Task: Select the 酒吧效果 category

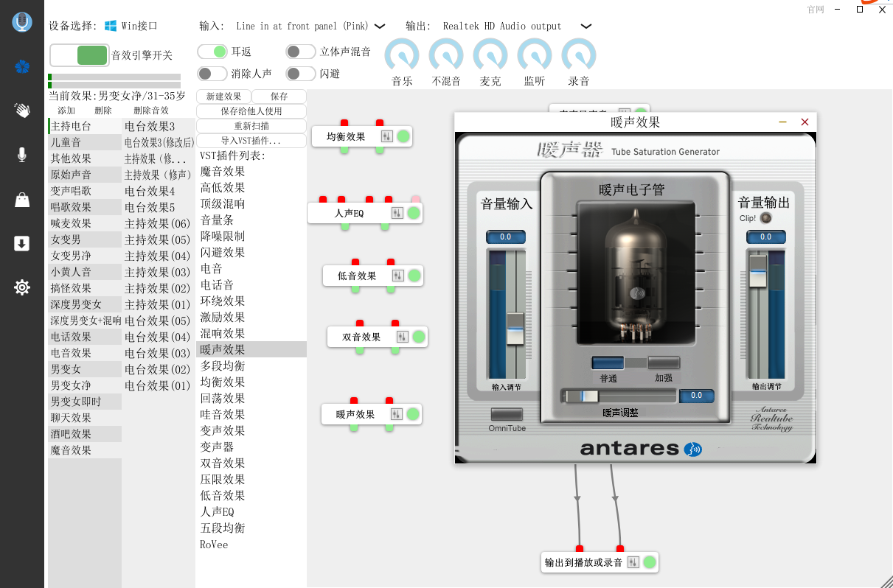Action: (85, 434)
